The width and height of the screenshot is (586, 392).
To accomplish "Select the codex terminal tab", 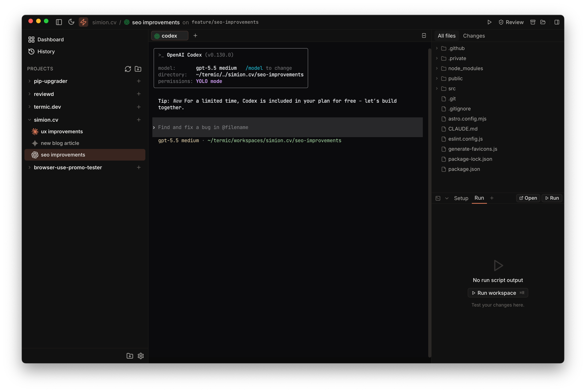I will 170,36.
